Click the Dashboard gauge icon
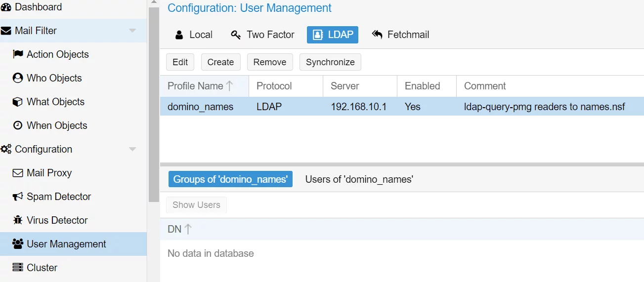Screen dimensions: 644x282 tap(6, 7)
